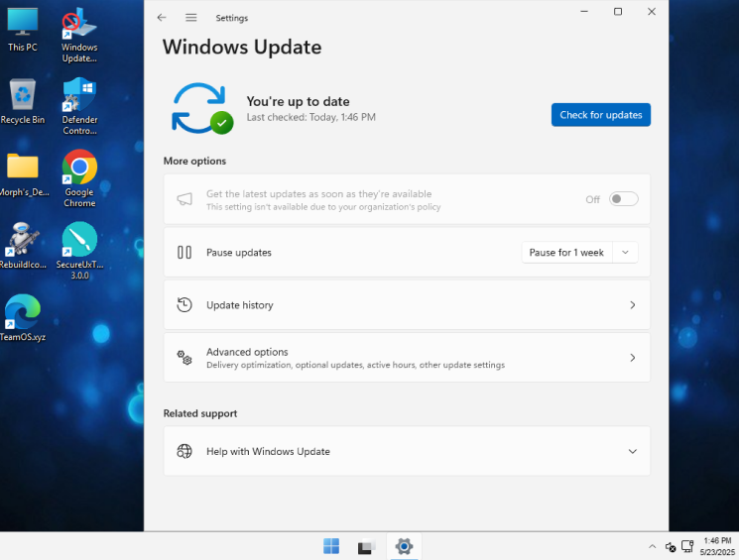Click the Advanced options chevron arrow

tap(633, 358)
